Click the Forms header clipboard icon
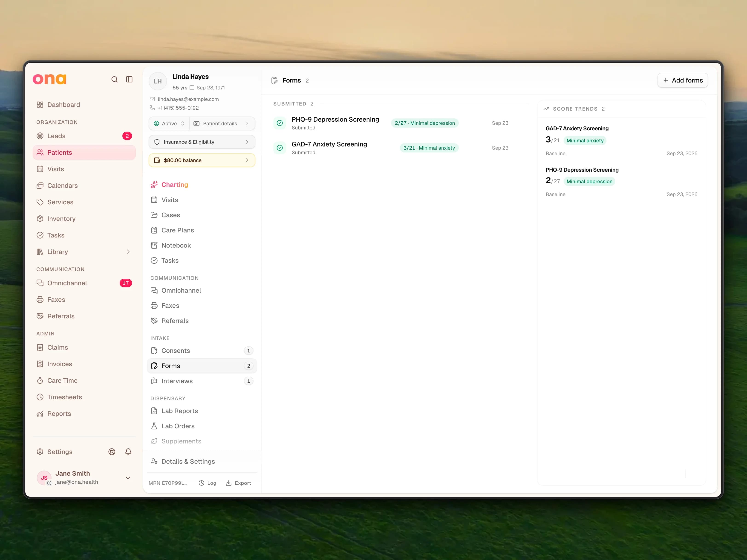The height and width of the screenshot is (560, 747). pyautogui.click(x=274, y=80)
